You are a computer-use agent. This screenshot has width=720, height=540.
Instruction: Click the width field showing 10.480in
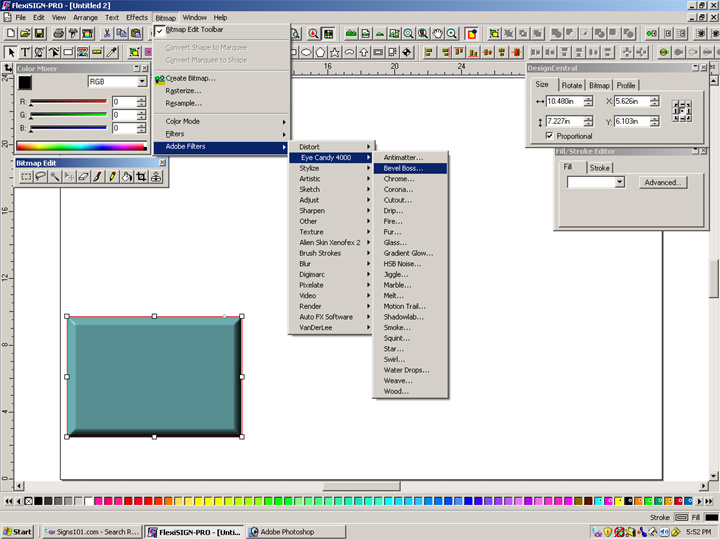[565, 101]
